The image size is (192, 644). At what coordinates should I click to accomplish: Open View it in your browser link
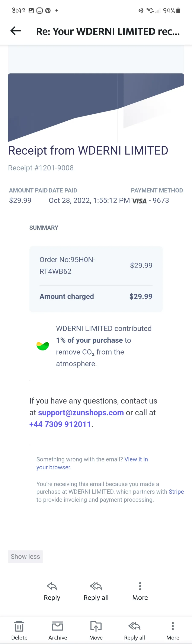coord(92,463)
